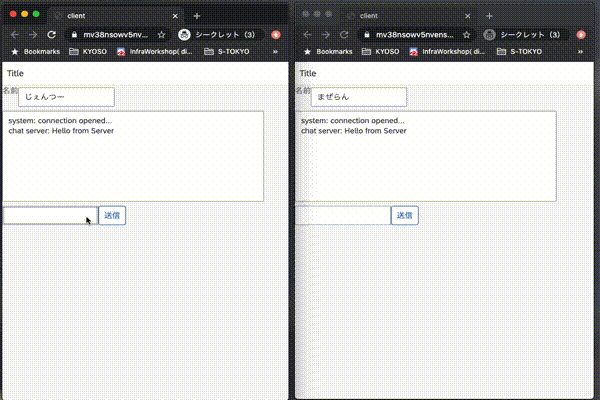Image resolution: width=600 pixels, height=400 pixels.
Task: Bookmark page with star in right window
Action: click(466, 35)
